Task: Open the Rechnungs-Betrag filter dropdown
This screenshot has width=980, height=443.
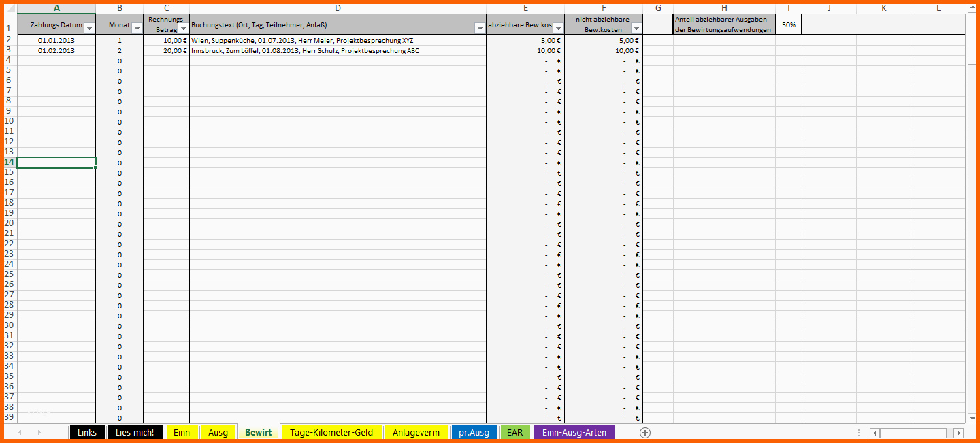Action: click(x=183, y=29)
